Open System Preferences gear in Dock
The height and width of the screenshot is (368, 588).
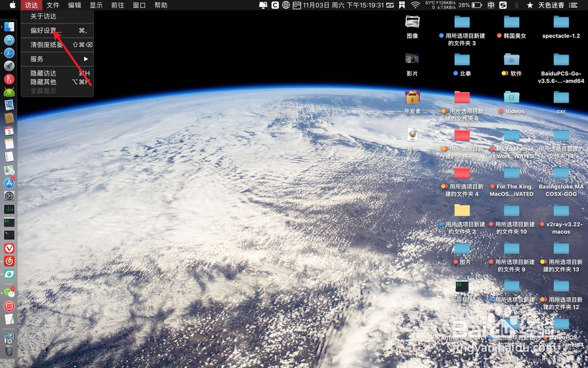(x=9, y=196)
